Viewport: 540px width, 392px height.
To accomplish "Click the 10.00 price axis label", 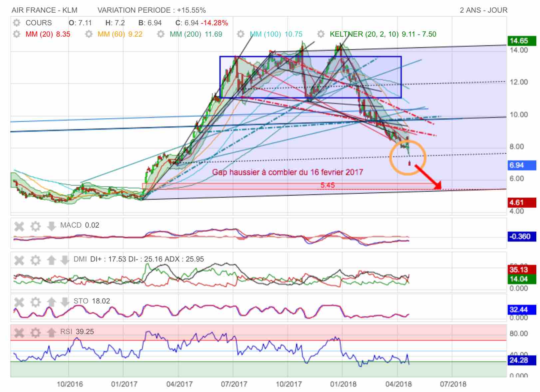I will pyautogui.click(x=519, y=114).
